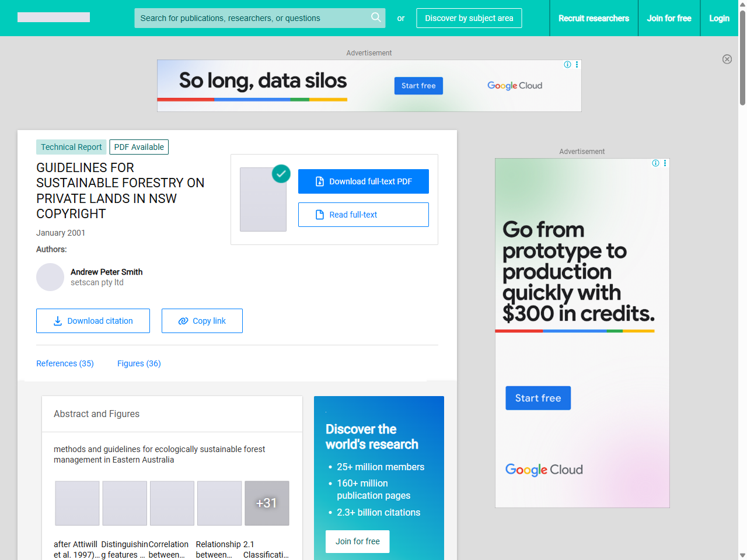This screenshot has height=560, width=747.
Task: Open Read full-text
Action: point(363,215)
